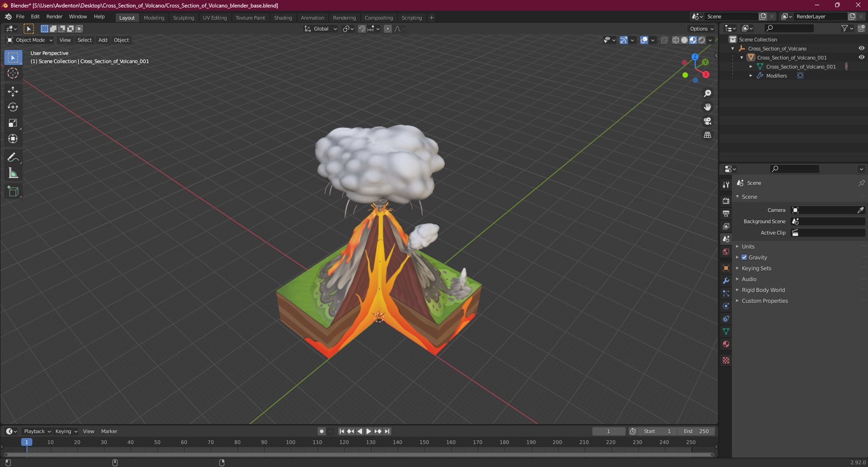868x467 pixels.
Task: Expand the Audio panel
Action: [749, 279]
